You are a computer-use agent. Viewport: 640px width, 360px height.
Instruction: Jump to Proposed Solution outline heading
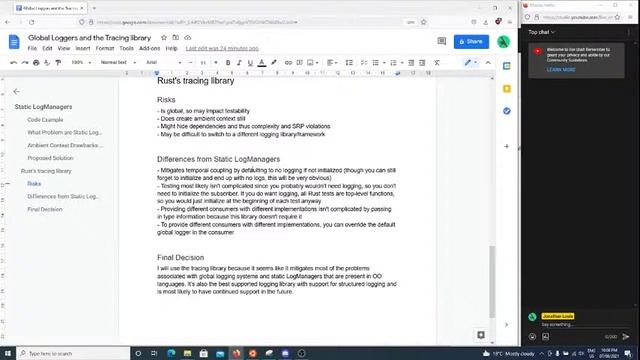coord(50,158)
